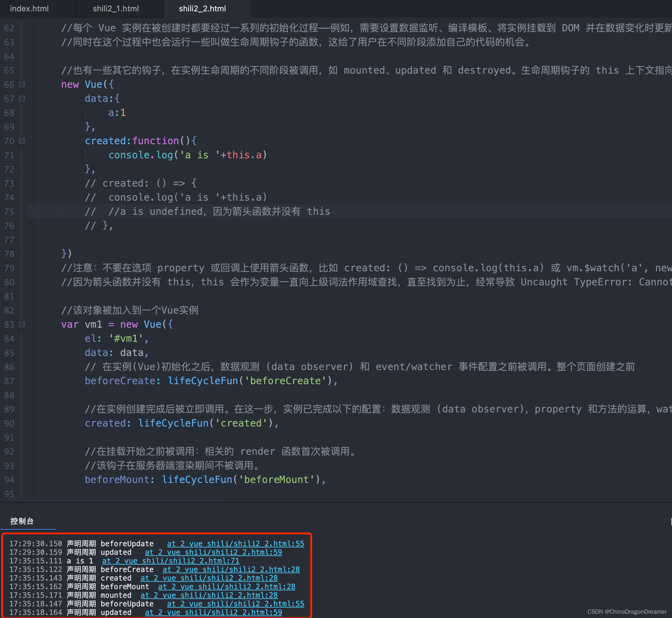Click the "el: '#vm1'," code line
The image size is (672, 618).
point(117,338)
